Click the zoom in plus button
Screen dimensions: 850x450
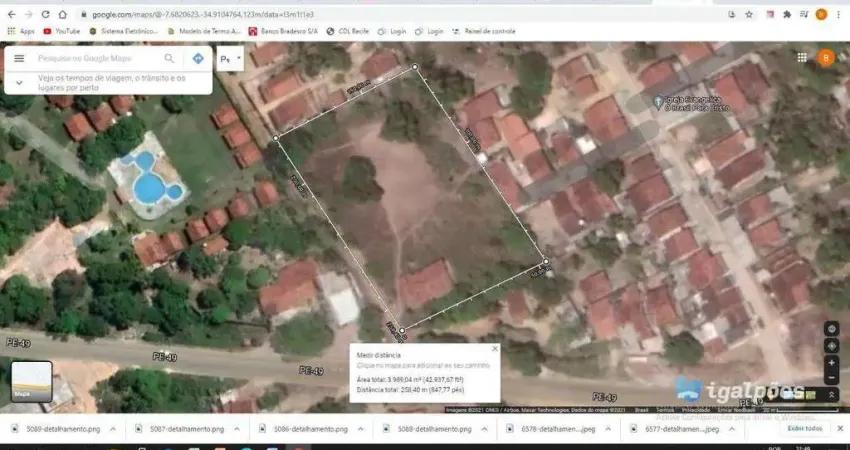(x=831, y=363)
